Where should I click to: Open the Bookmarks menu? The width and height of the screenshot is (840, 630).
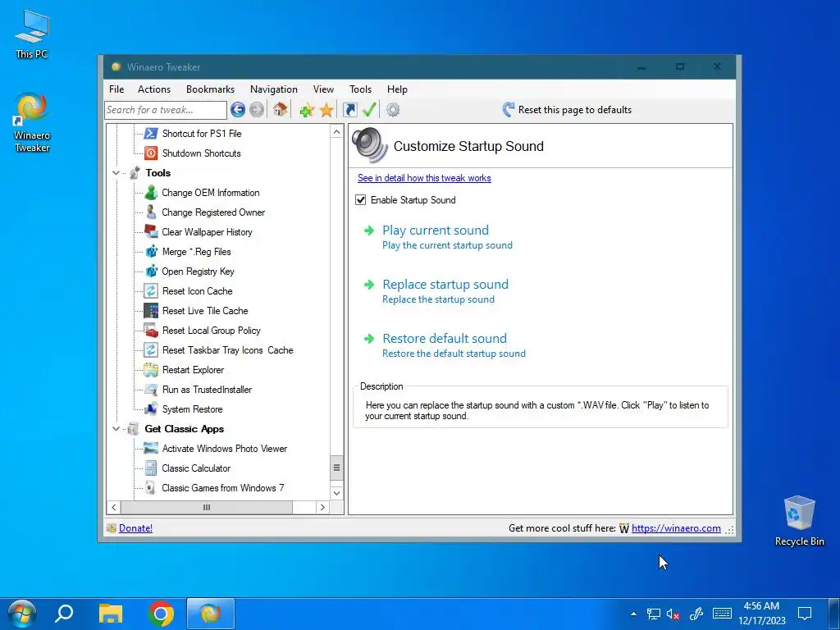click(x=211, y=89)
